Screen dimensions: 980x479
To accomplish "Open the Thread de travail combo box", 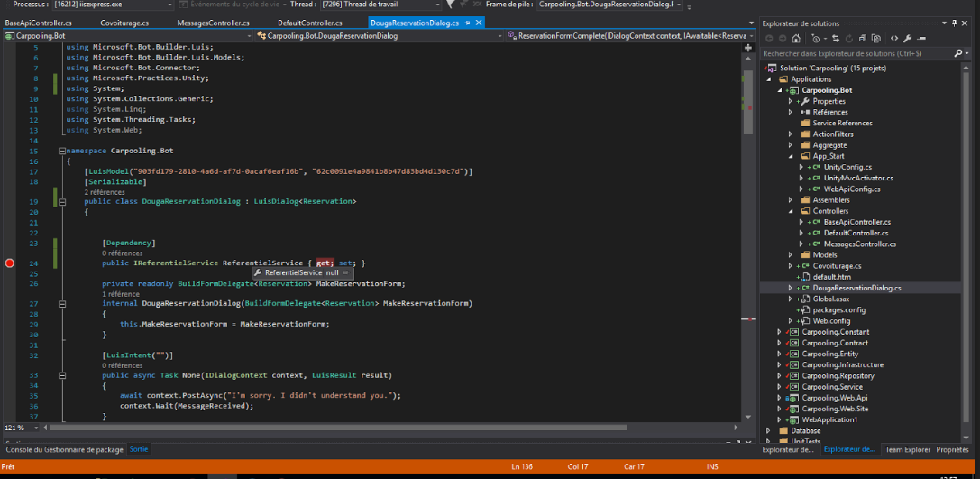I will pyautogui.click(x=380, y=5).
